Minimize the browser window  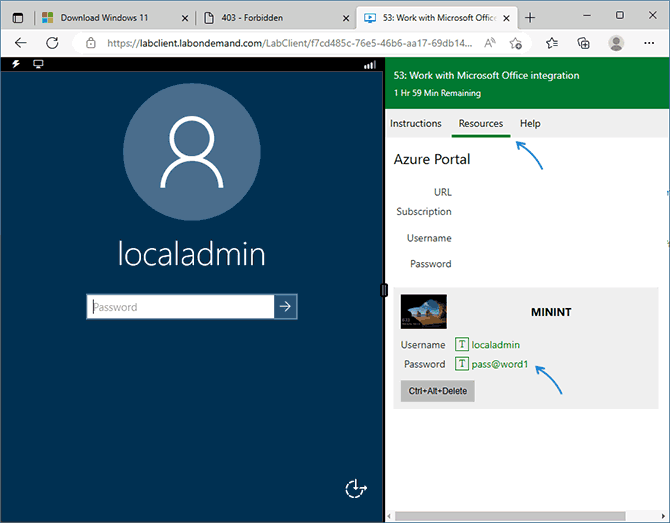click(x=587, y=16)
